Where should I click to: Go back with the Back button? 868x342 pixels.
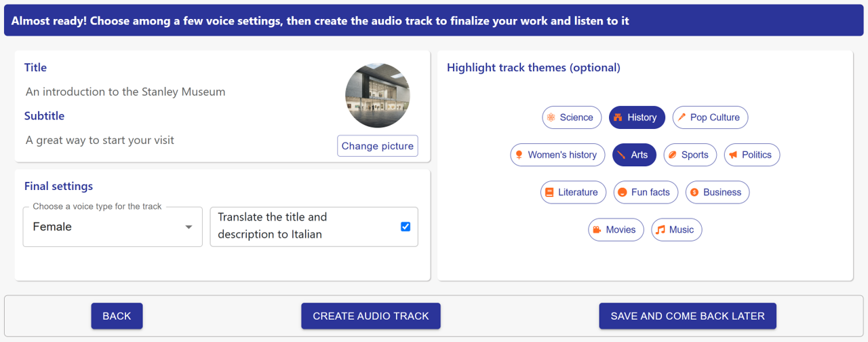click(117, 316)
